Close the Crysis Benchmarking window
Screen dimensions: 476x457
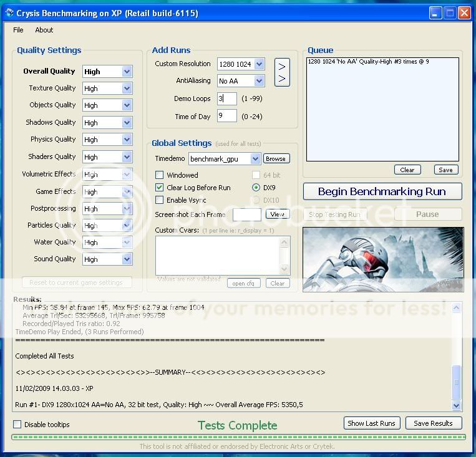464,12
